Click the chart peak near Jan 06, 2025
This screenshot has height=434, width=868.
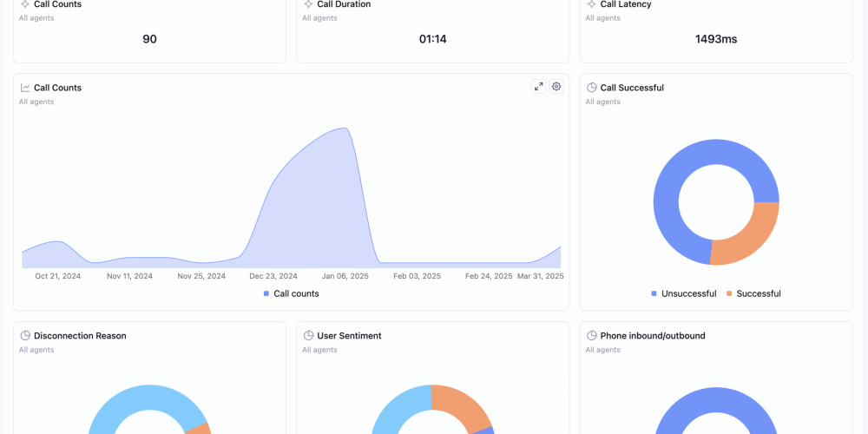(x=345, y=128)
